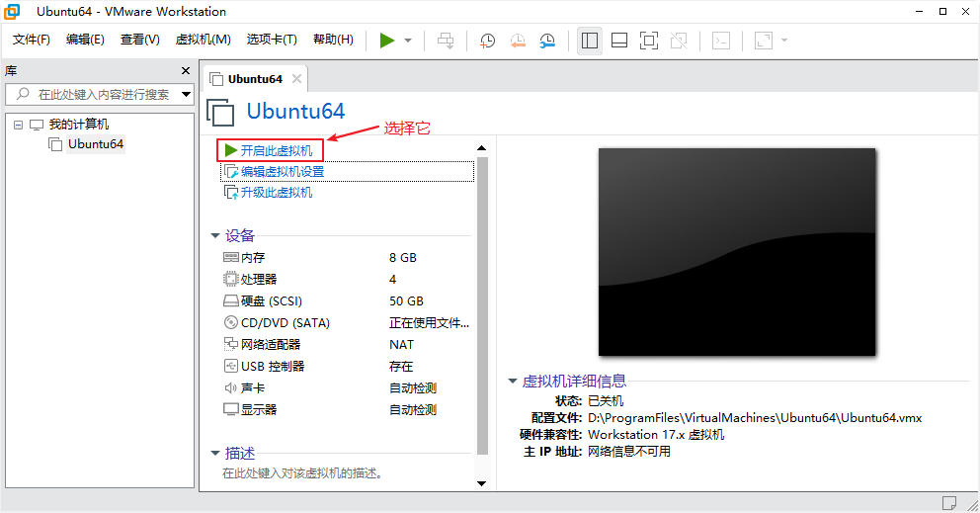
Task: Click the summary panel vertical scrollbar
Action: coord(482,305)
